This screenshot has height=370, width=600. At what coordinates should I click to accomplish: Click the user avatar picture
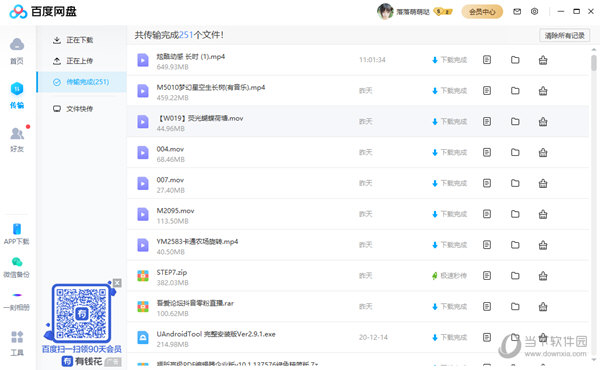(385, 11)
